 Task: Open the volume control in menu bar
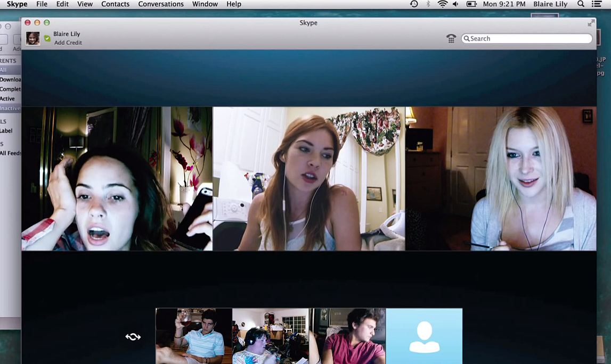click(x=456, y=4)
